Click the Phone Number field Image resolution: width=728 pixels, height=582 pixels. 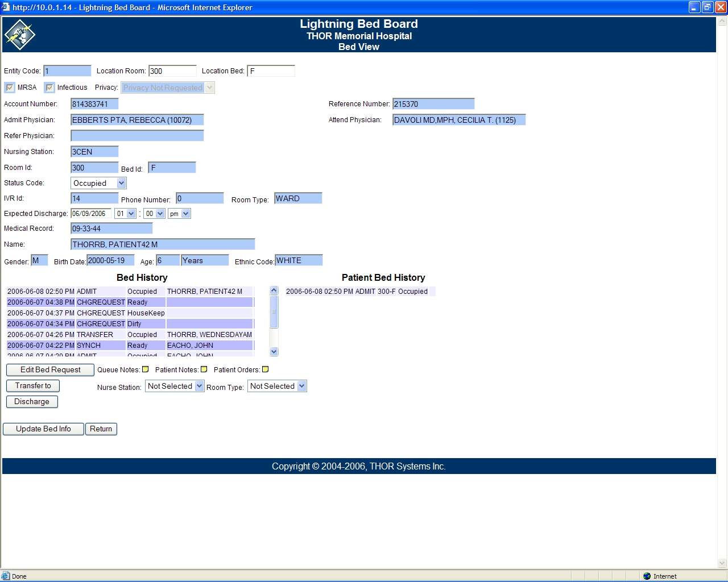200,198
